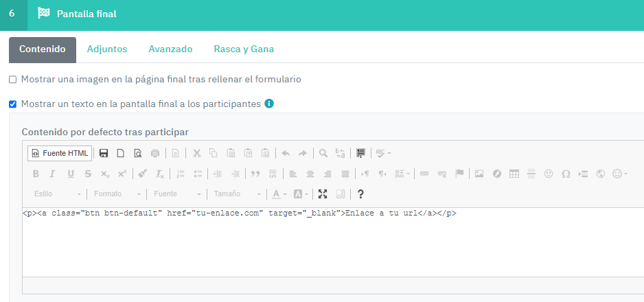
Task: Click the Print icon
Action: (155, 153)
